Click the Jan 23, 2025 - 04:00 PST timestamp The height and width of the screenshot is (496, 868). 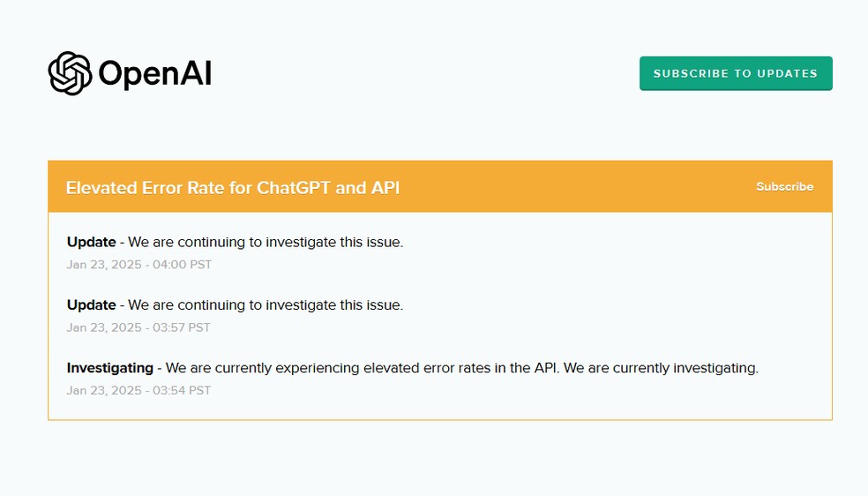point(139,265)
